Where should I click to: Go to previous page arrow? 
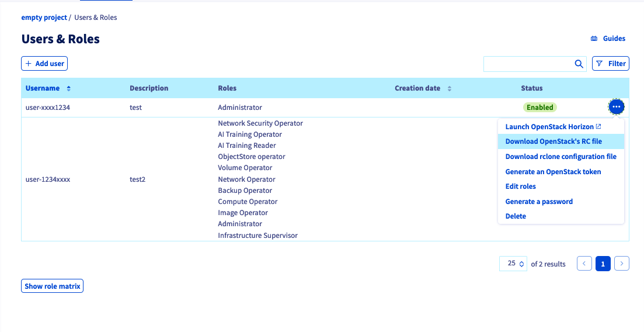click(x=584, y=264)
